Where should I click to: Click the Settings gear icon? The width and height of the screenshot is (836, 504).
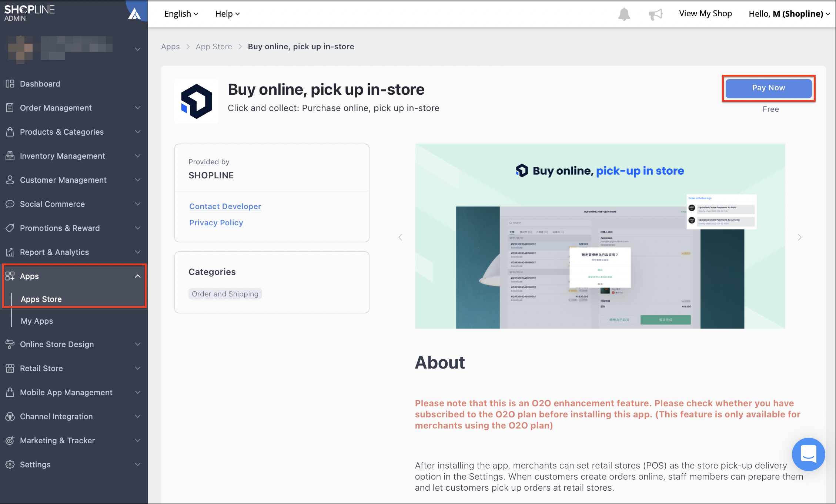[x=10, y=464]
